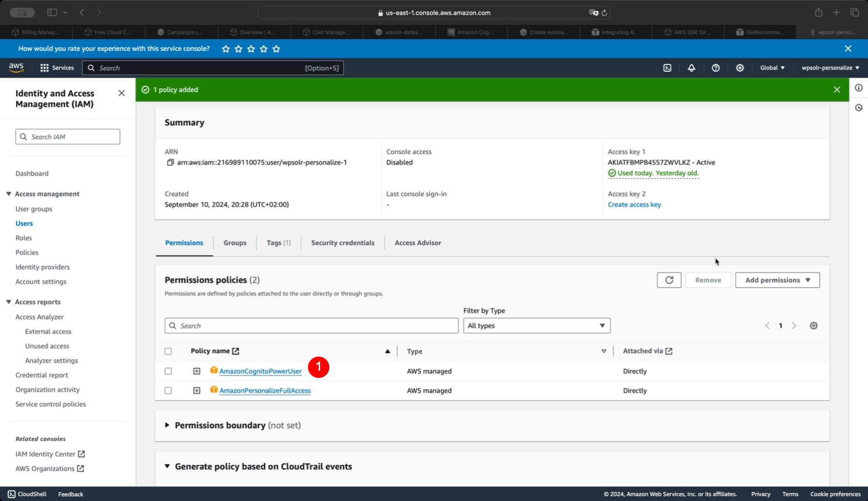
Task: Refresh the permissions policies list
Action: tap(669, 280)
